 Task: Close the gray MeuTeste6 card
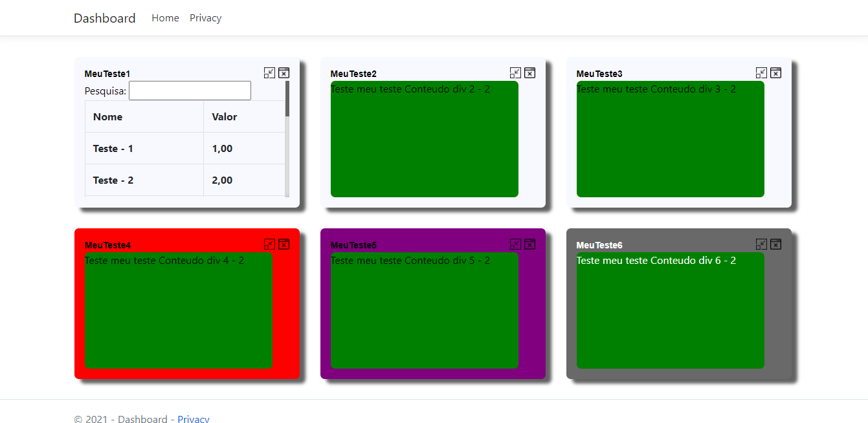click(x=775, y=244)
